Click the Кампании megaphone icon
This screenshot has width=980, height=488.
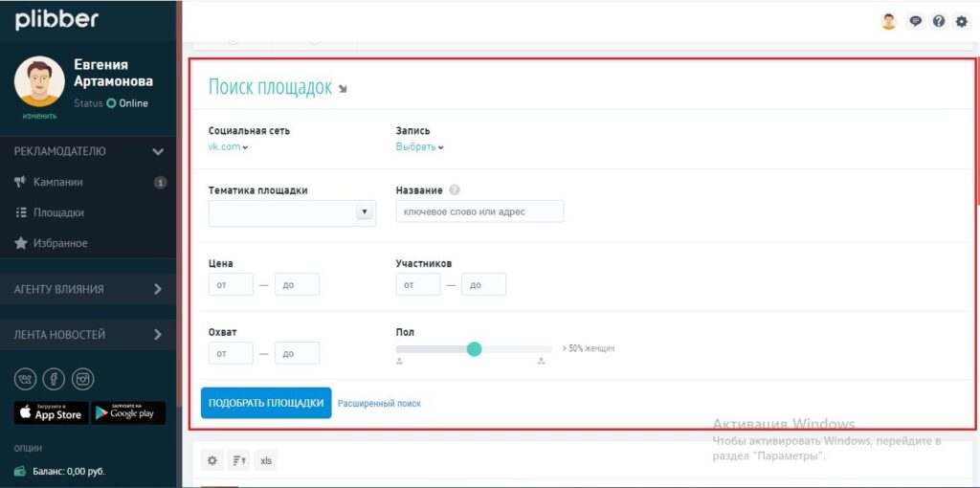click(20, 182)
